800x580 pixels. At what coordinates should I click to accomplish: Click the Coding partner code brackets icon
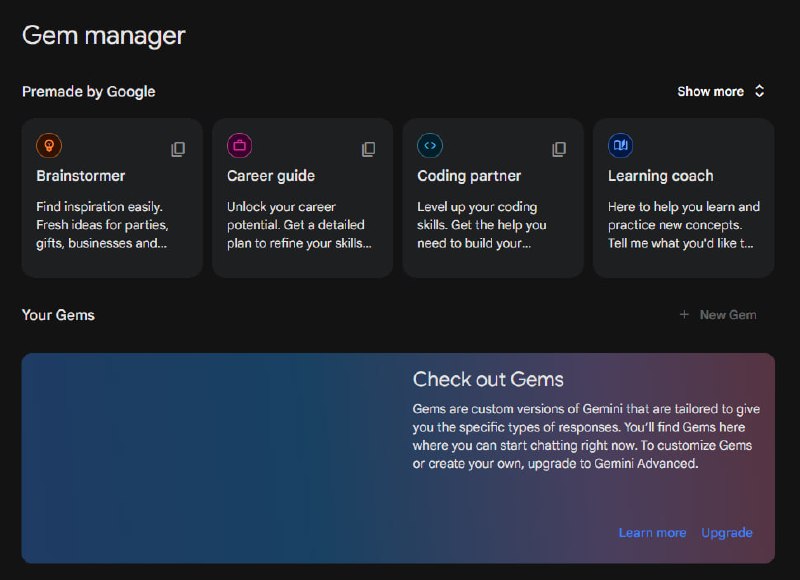[x=430, y=146]
